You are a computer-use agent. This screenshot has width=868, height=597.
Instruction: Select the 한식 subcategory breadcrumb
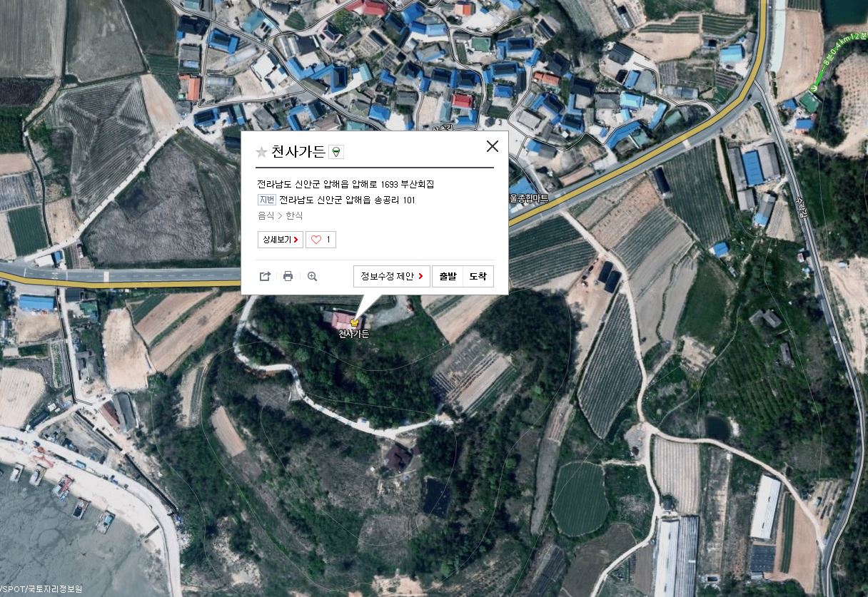coord(294,215)
